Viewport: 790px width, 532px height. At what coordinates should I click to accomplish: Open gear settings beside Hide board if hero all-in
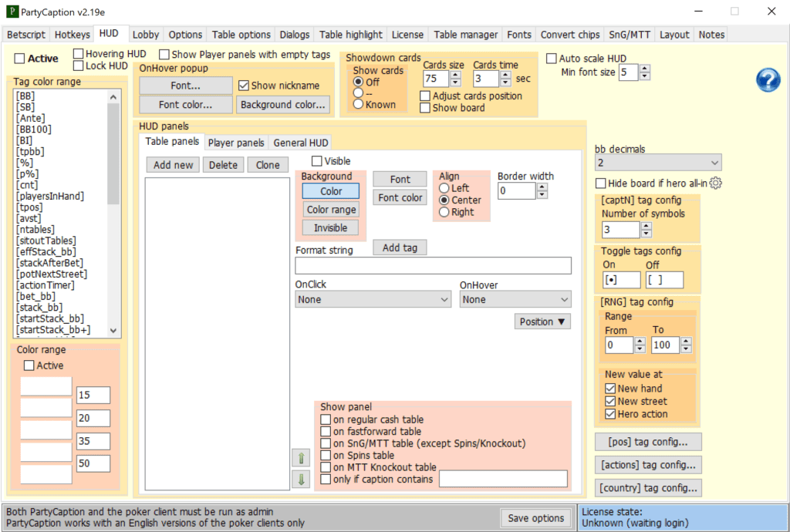pyautogui.click(x=715, y=184)
